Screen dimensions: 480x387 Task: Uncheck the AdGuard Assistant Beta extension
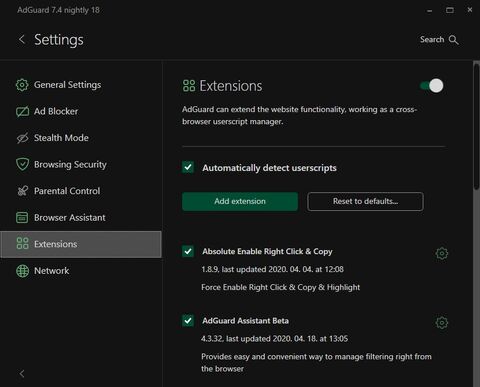click(188, 321)
